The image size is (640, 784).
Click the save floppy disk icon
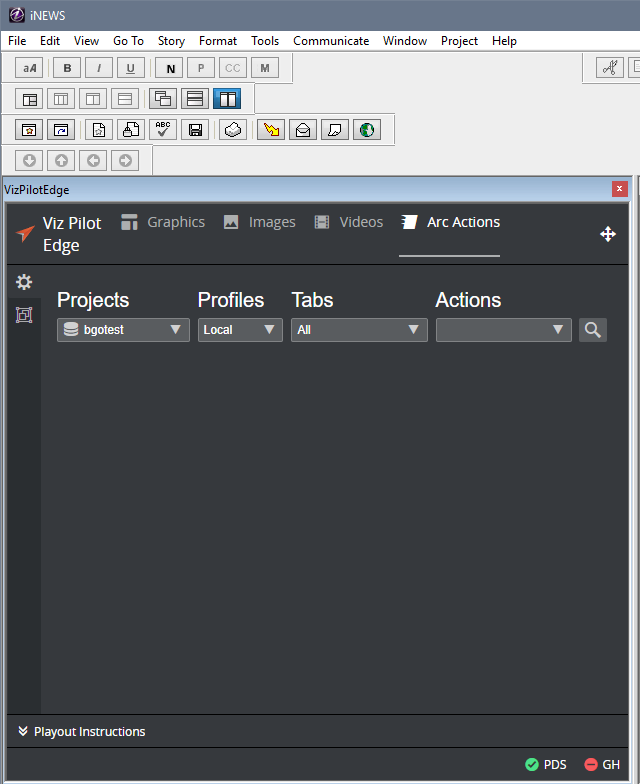pyautogui.click(x=195, y=130)
